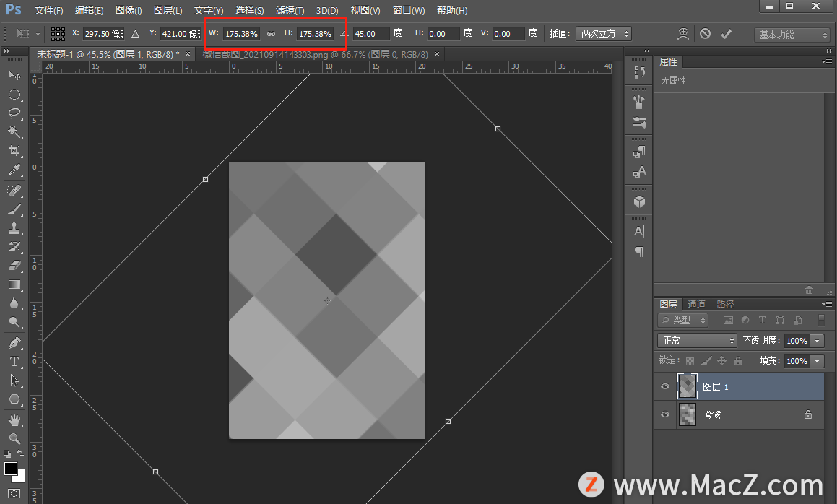The width and height of the screenshot is (837, 504).
Task: Open the 填充 fill slider dropdown
Action: coord(818,361)
